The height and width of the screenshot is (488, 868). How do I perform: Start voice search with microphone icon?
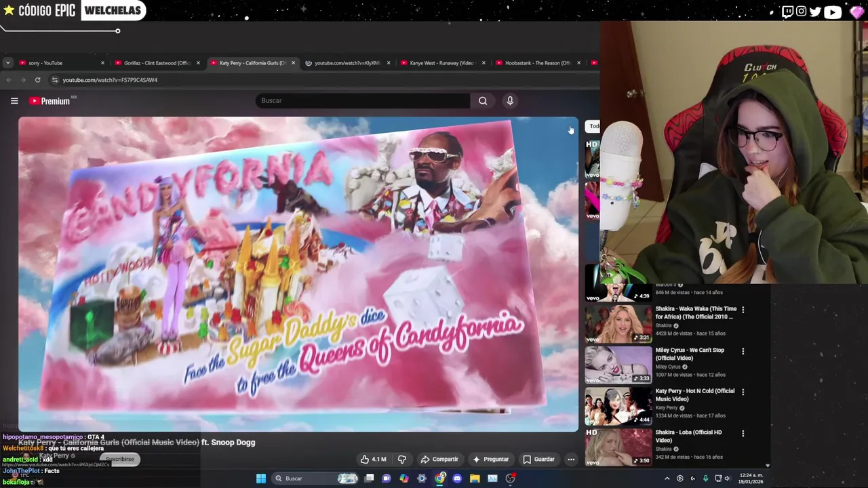click(510, 101)
